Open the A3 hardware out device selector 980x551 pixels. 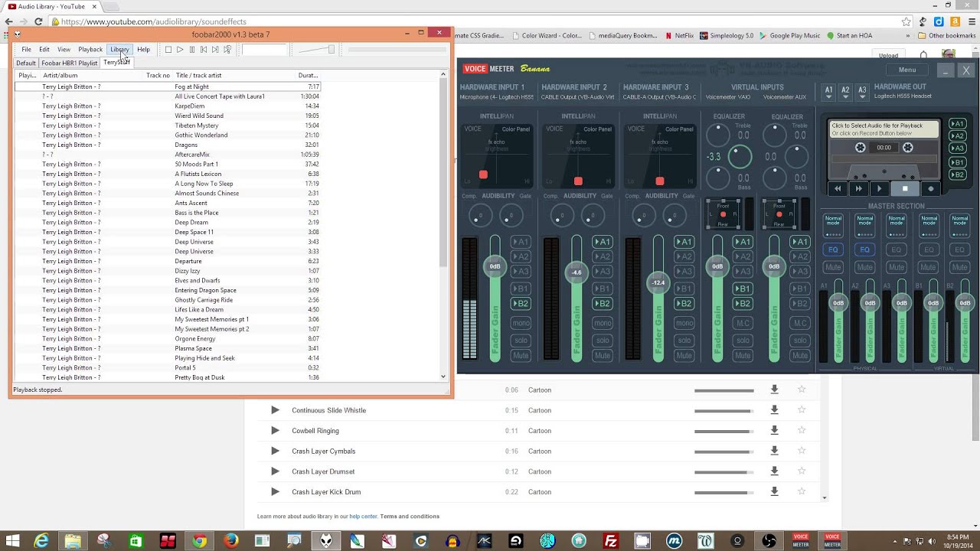point(862,92)
